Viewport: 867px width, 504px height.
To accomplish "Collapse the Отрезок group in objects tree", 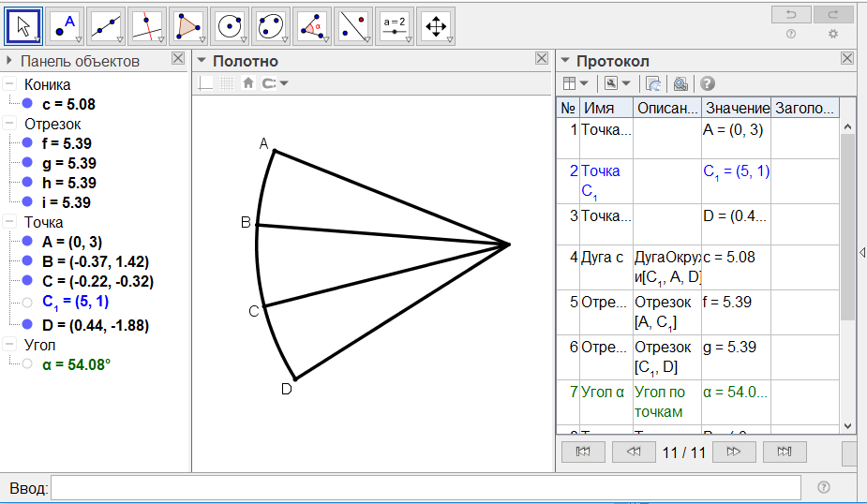I will pos(9,124).
